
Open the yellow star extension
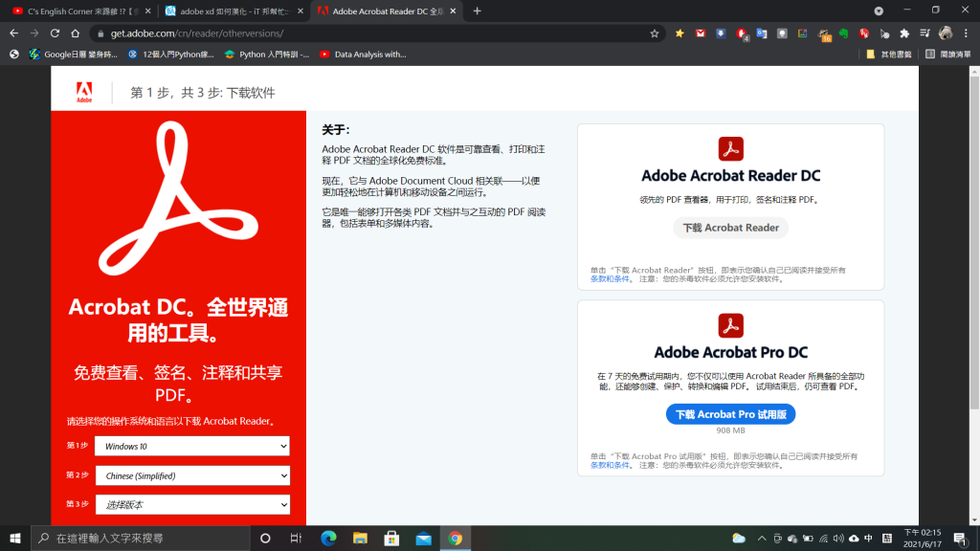click(x=679, y=33)
